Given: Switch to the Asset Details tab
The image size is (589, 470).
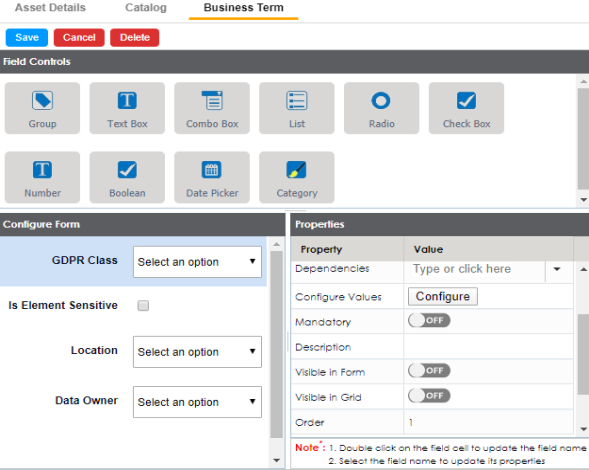Looking at the screenshot, I should pos(50,8).
